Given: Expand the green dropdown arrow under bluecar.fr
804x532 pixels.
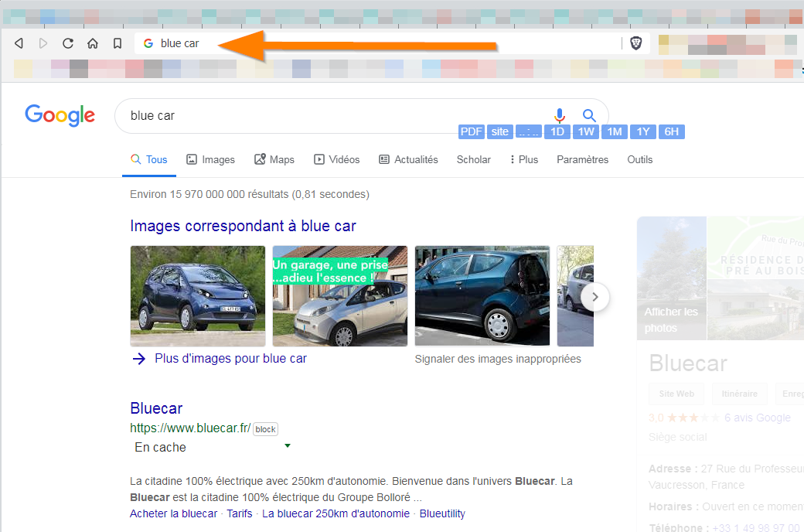Looking at the screenshot, I should tap(288, 446).
